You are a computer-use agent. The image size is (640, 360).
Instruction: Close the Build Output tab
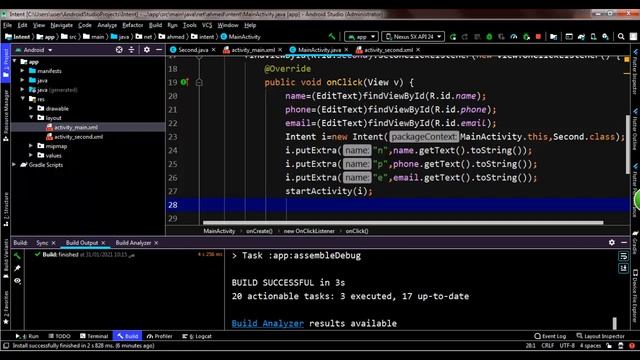pos(103,243)
